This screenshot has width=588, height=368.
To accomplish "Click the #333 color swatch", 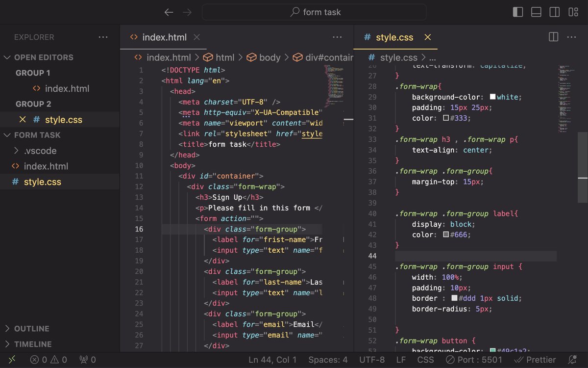I will pyautogui.click(x=446, y=118).
